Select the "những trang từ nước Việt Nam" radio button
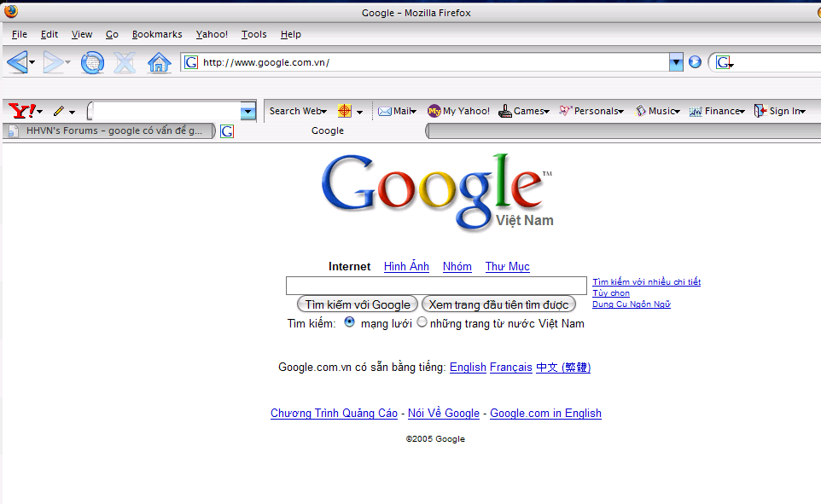The width and height of the screenshot is (821, 504). pyautogui.click(x=422, y=322)
